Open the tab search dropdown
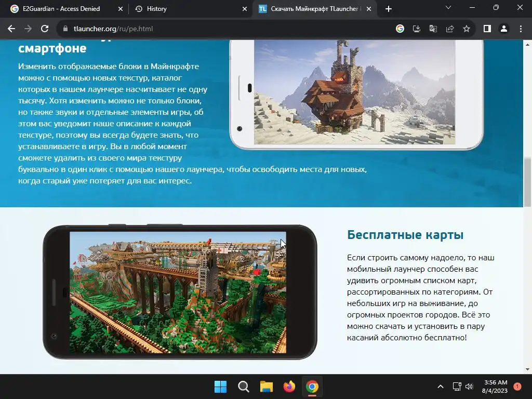Image resolution: width=532 pixels, height=399 pixels. coord(448,7)
